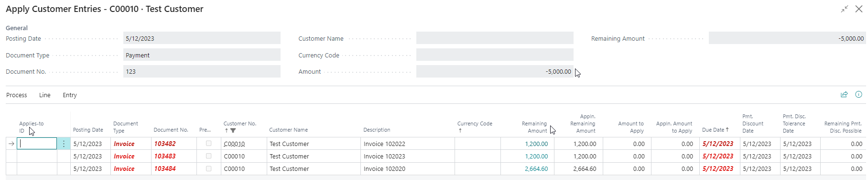Click Amount to Apply cell for invoice 103483

click(x=627, y=156)
